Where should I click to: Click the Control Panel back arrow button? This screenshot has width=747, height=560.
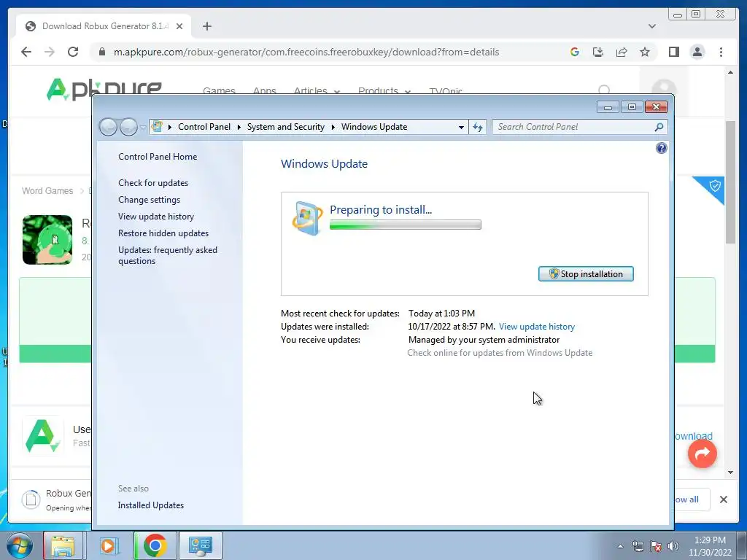108,127
